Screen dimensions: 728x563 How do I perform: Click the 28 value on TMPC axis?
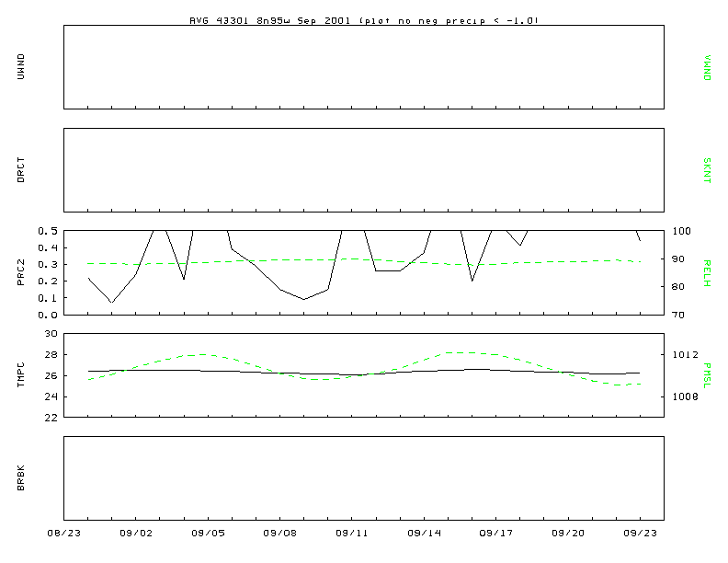tap(51, 354)
